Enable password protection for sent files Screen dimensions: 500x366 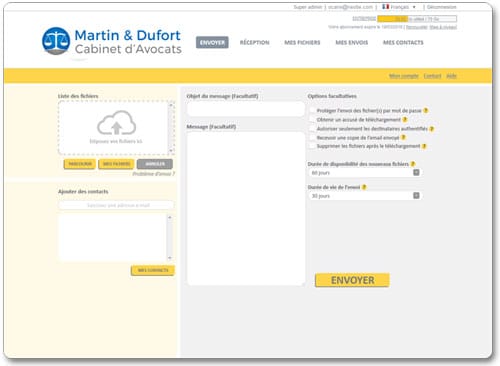pos(312,110)
